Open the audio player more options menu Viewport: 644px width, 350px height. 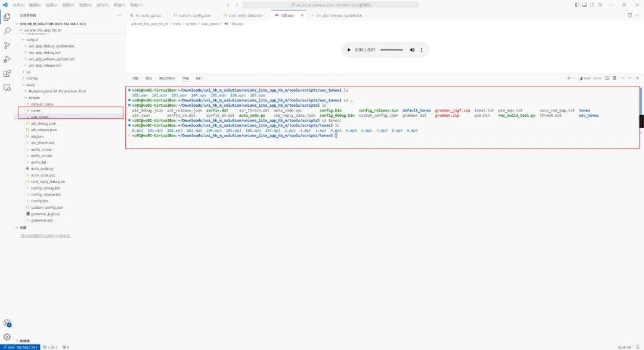(422, 49)
